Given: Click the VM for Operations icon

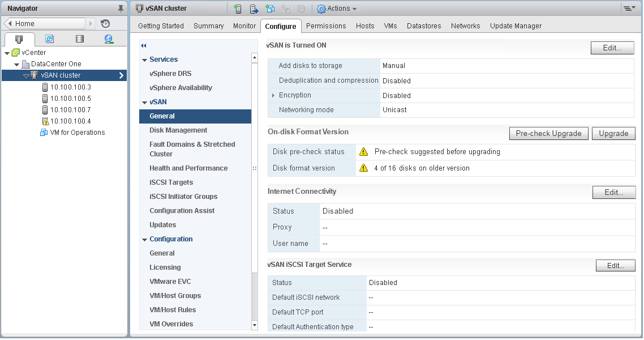Looking at the screenshot, I should pyautogui.click(x=44, y=133).
